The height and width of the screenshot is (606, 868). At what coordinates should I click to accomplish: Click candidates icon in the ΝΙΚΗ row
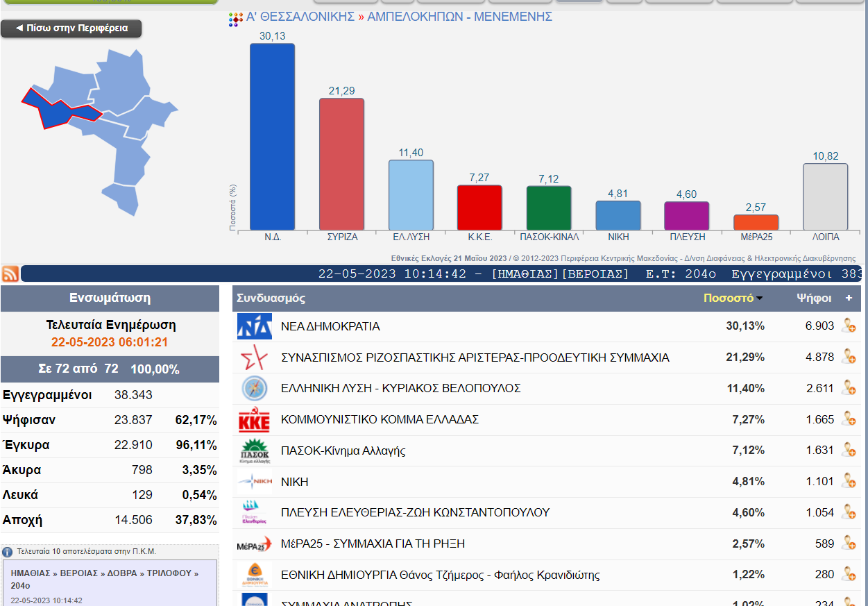[848, 480]
